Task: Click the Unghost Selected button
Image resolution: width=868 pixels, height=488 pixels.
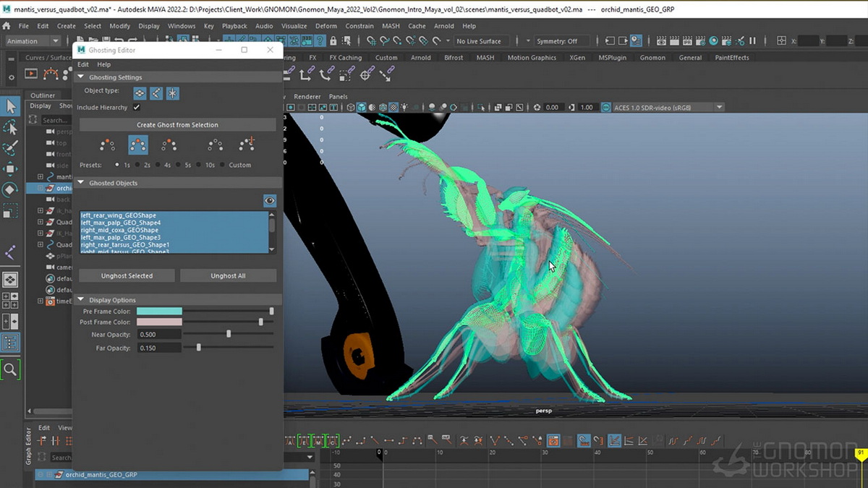Action: (127, 275)
